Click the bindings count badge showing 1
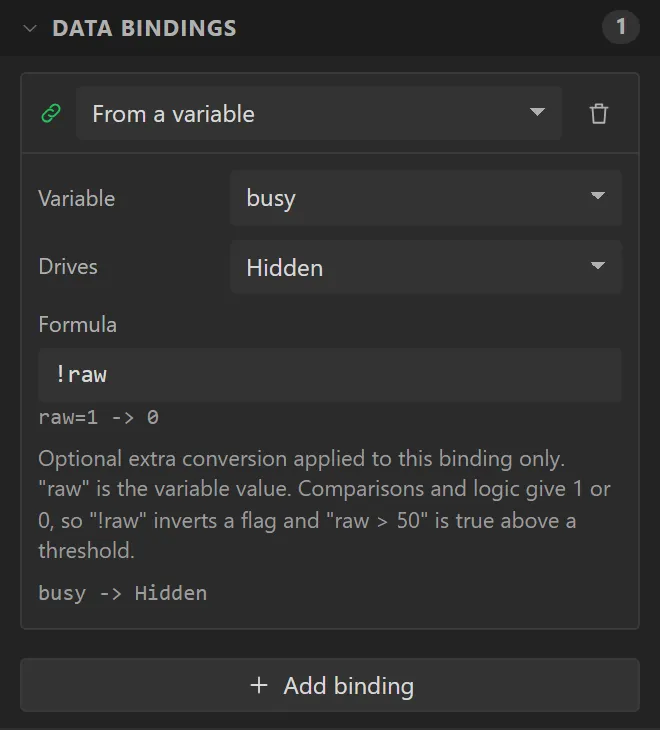This screenshot has height=730, width=660. 620,27
